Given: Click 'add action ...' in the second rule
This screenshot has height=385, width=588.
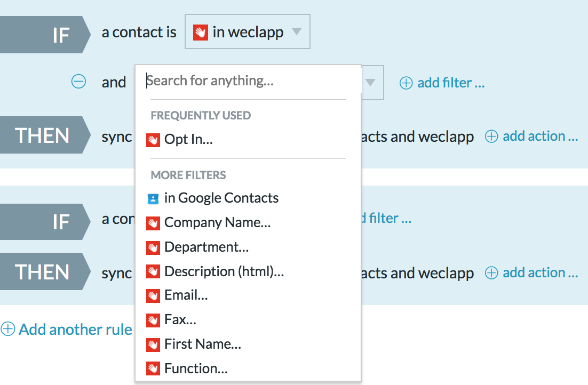Looking at the screenshot, I should (531, 273).
